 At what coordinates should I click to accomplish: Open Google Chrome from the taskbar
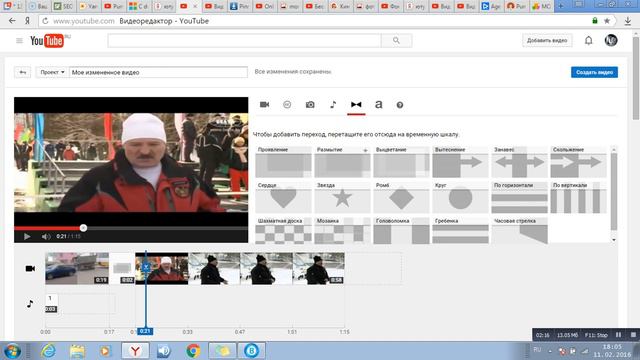coord(193,351)
